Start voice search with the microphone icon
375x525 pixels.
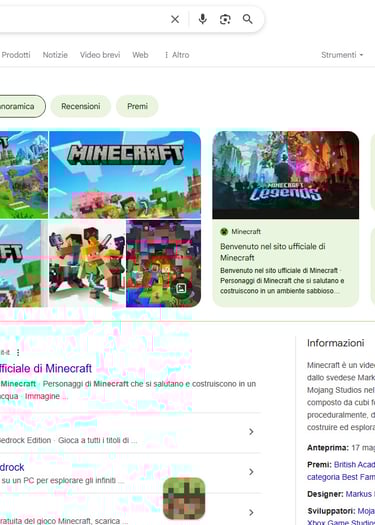[x=203, y=19]
